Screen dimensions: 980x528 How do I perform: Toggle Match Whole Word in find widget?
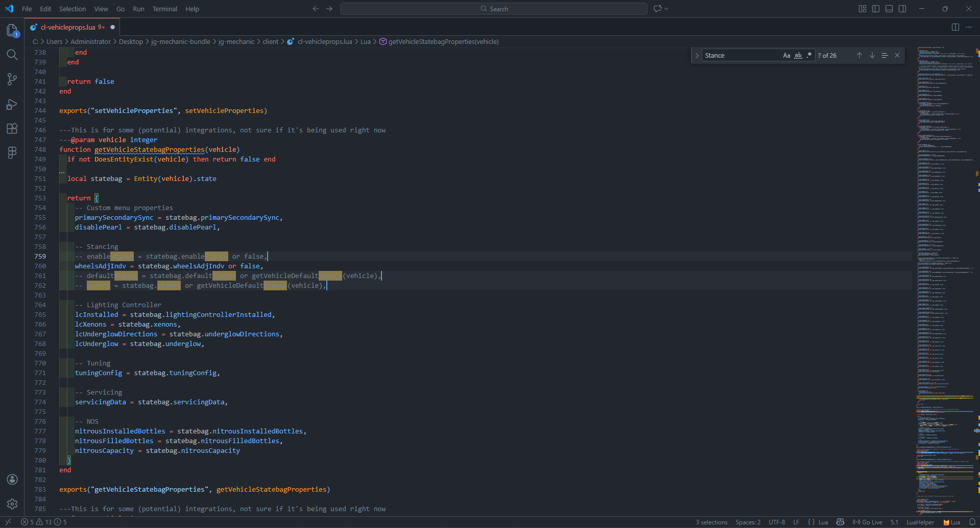798,55
